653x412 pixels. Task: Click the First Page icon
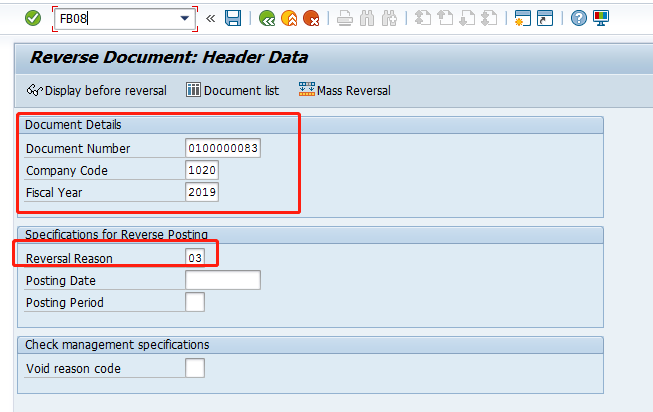click(423, 18)
